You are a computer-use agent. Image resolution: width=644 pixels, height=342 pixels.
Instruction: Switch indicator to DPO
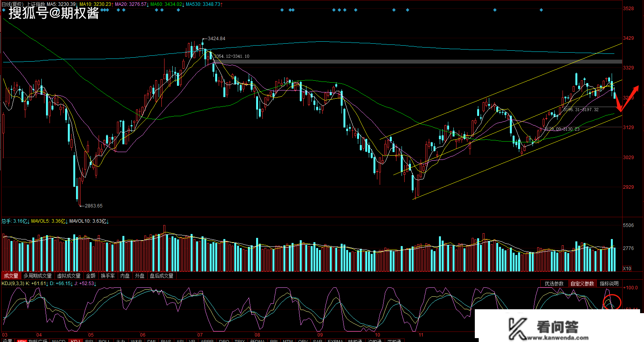(224, 340)
